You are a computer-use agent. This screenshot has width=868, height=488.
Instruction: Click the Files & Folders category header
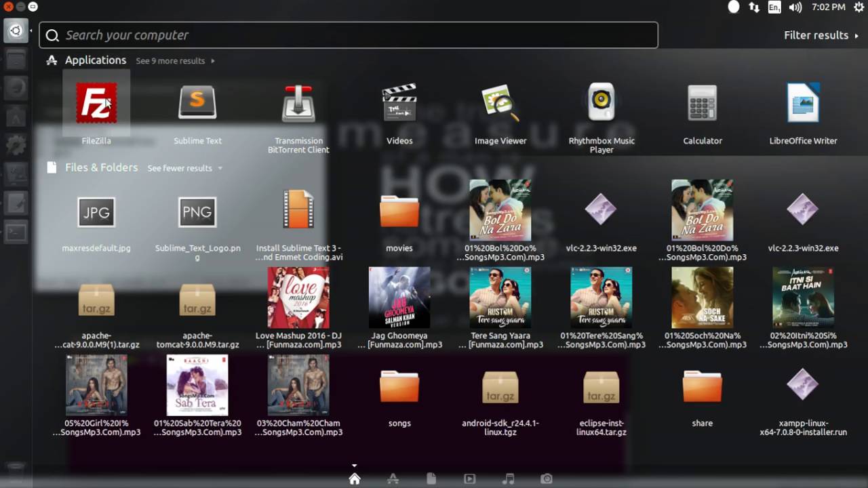tap(101, 167)
